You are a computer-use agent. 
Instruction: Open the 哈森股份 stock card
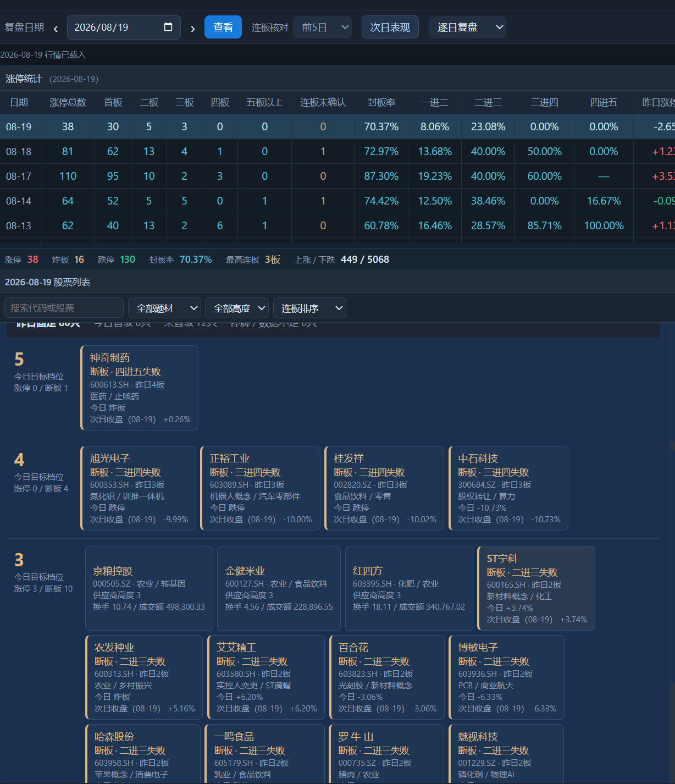pyautogui.click(x=143, y=754)
